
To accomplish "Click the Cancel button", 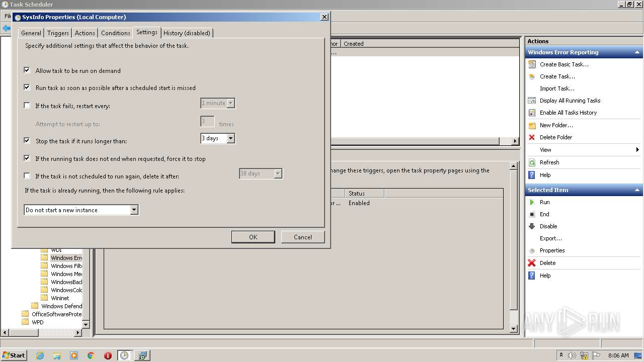I will [x=303, y=237].
